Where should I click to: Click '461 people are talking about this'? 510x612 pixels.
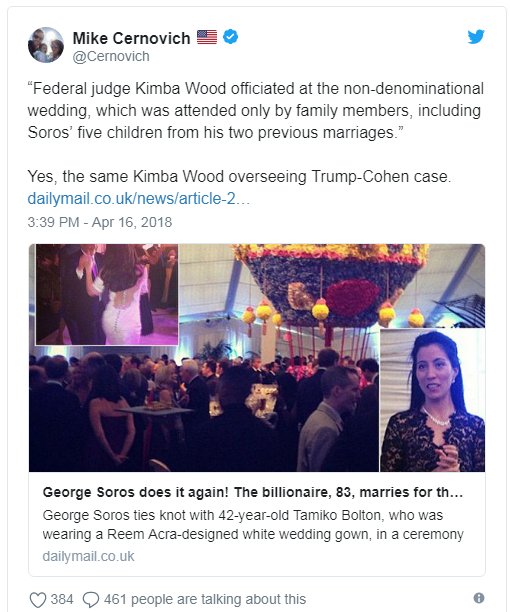[x=205, y=599]
